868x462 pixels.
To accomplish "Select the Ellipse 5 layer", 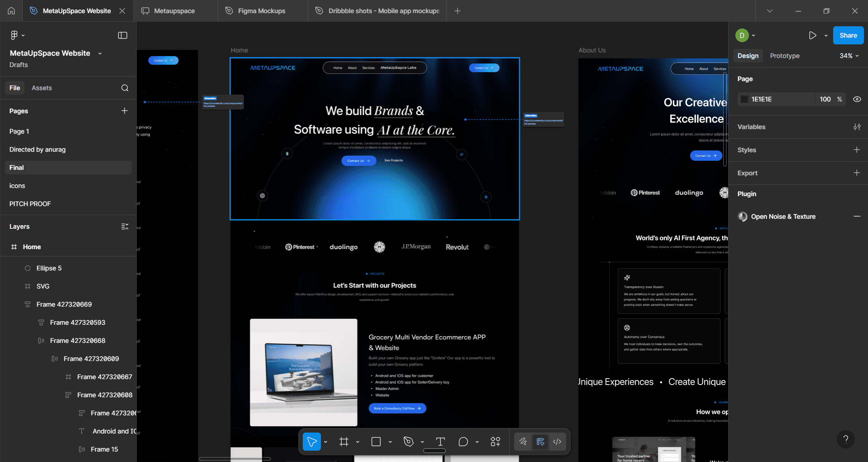I will coord(49,268).
